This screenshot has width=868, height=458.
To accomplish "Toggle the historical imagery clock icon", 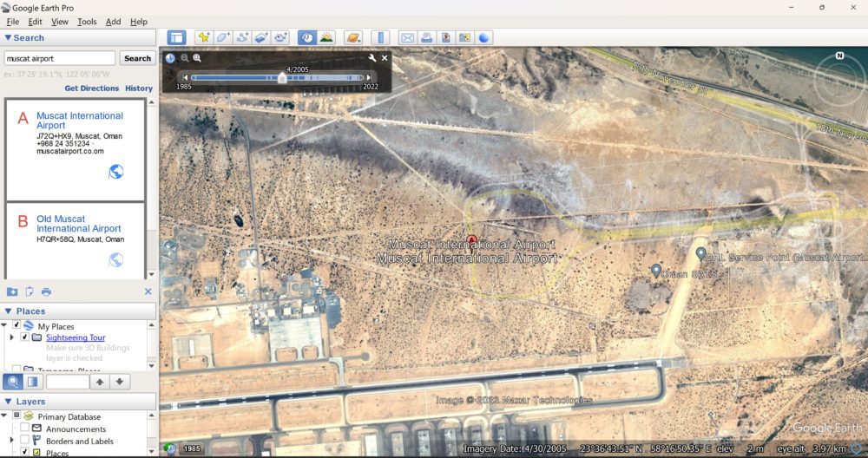I will (307, 37).
